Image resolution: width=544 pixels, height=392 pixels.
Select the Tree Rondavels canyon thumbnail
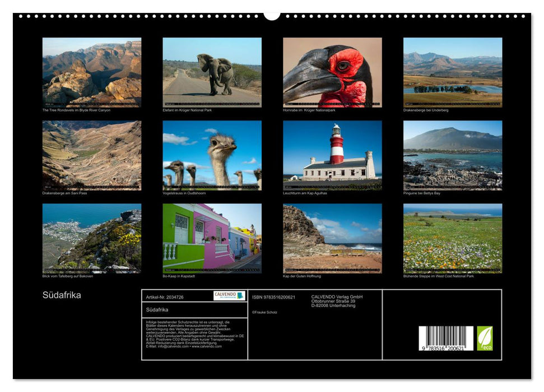click(x=91, y=73)
